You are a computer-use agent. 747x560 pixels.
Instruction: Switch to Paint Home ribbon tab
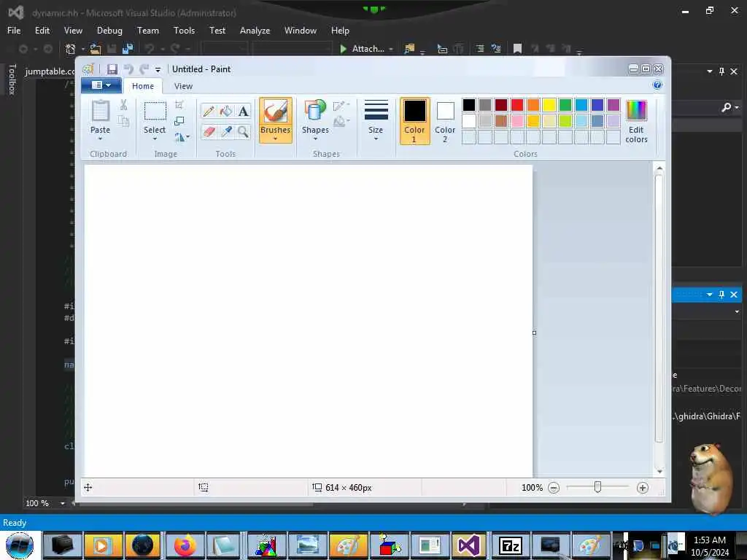point(143,86)
